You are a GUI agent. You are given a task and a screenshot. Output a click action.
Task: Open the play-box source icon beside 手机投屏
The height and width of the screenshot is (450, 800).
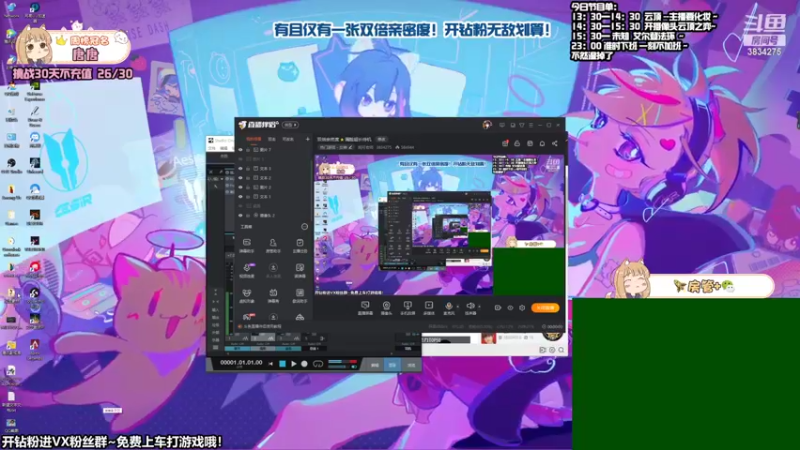[x=429, y=308]
